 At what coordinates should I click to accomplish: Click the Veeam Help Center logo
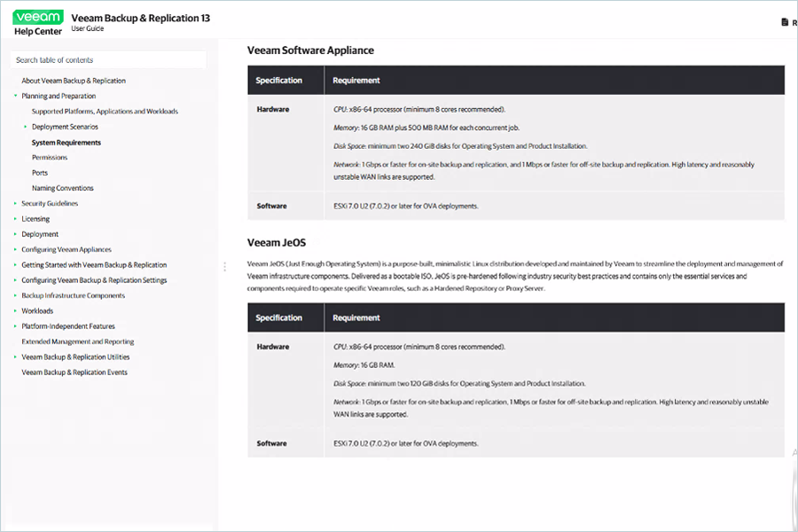click(x=38, y=23)
